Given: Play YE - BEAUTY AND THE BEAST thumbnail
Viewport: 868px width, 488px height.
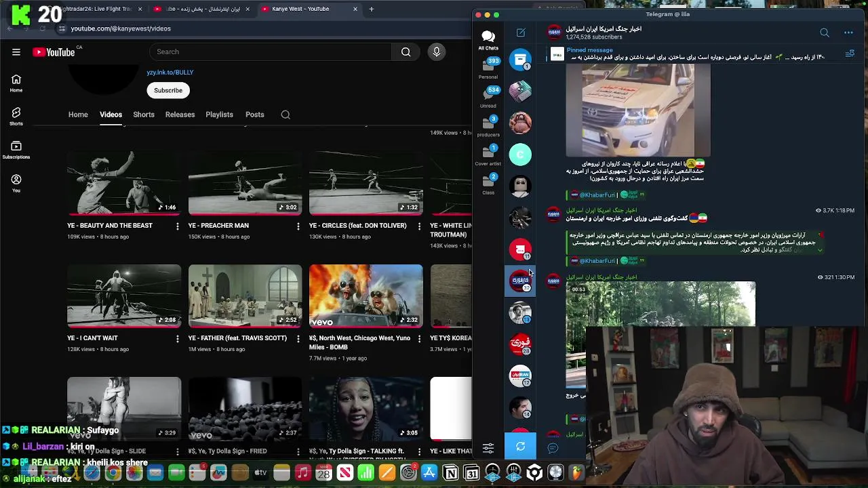Looking at the screenshot, I should pos(124,183).
